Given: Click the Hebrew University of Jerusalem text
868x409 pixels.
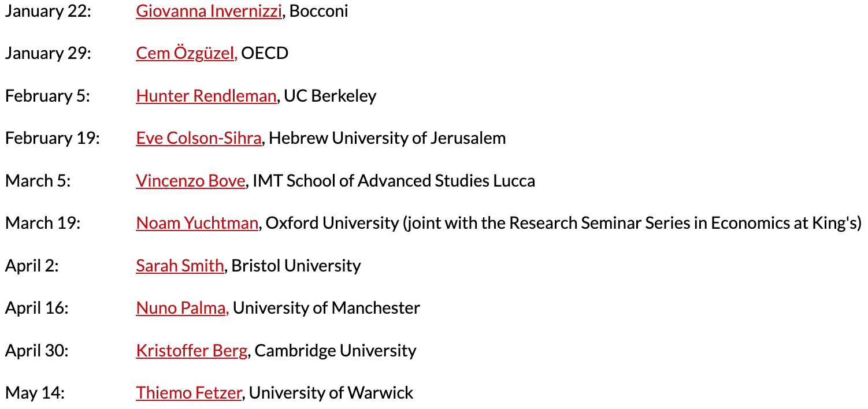Looking at the screenshot, I should click(387, 138).
